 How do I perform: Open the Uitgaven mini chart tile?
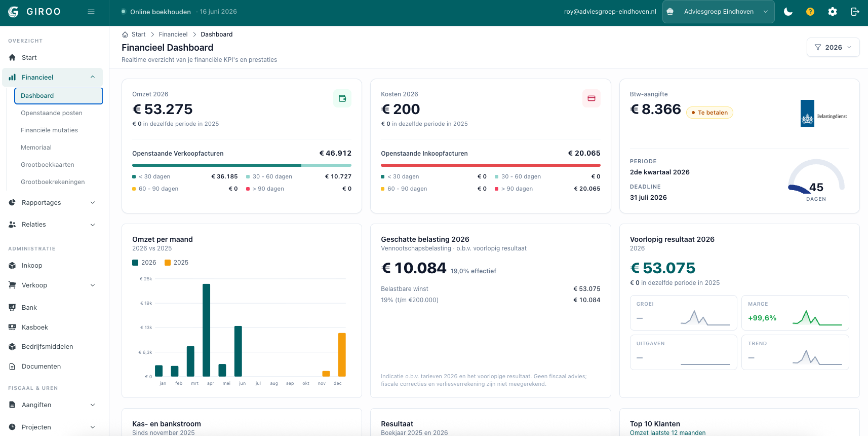pyautogui.click(x=683, y=352)
